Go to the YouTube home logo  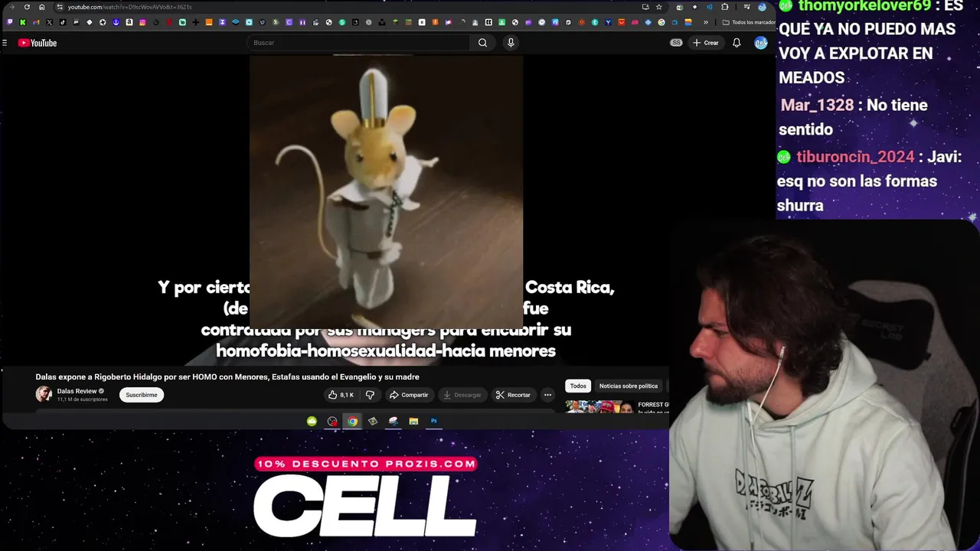click(38, 43)
